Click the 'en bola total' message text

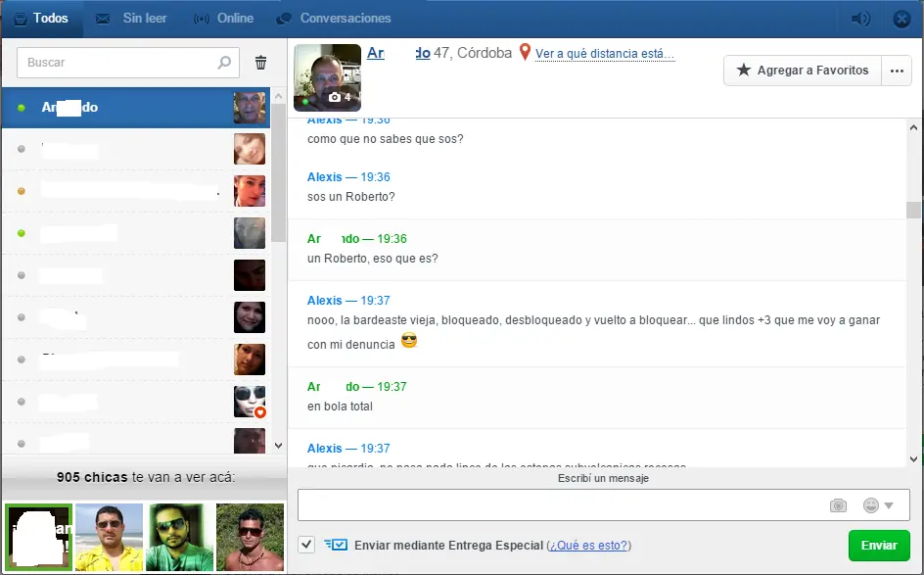[x=340, y=407]
